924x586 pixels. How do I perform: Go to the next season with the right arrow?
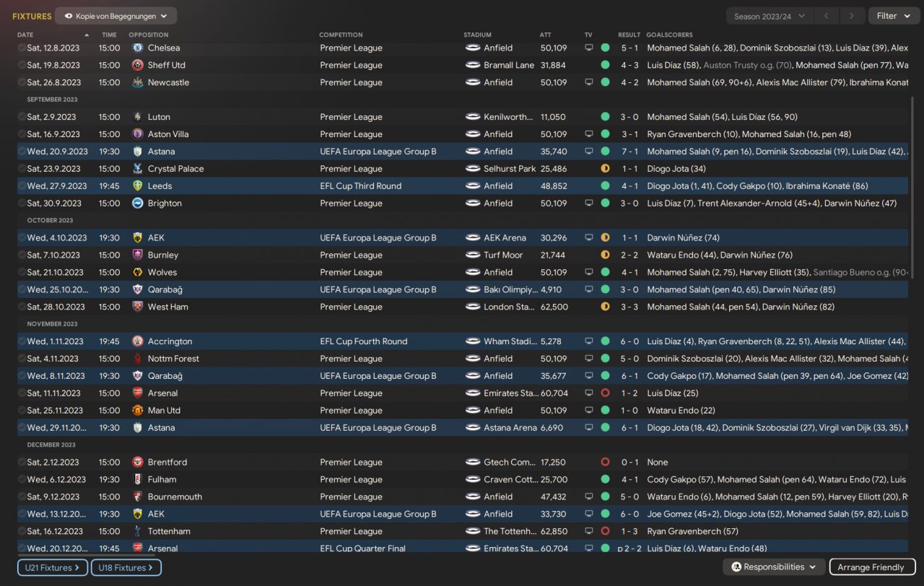(x=853, y=16)
